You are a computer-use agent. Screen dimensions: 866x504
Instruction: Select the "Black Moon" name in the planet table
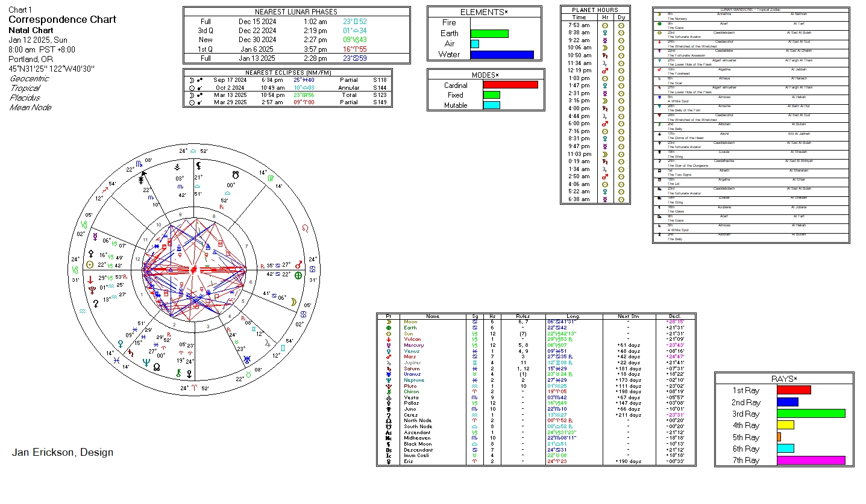(418, 444)
